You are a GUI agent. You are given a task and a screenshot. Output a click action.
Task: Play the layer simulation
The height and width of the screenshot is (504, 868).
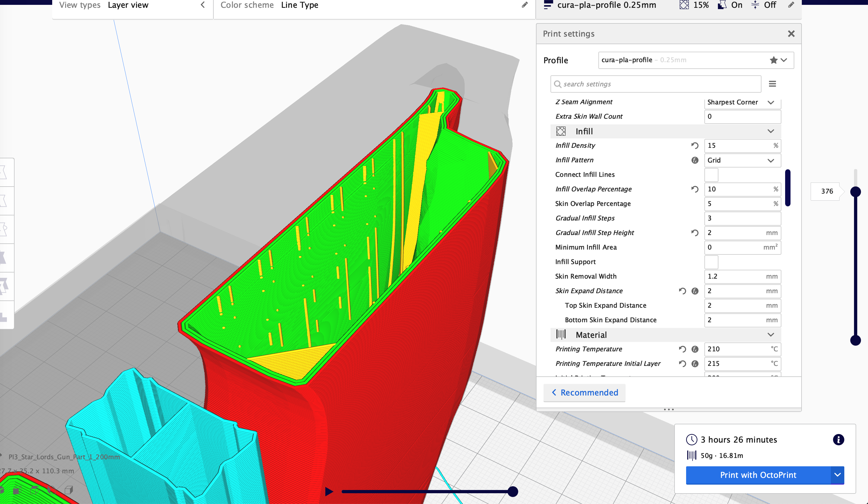329,491
